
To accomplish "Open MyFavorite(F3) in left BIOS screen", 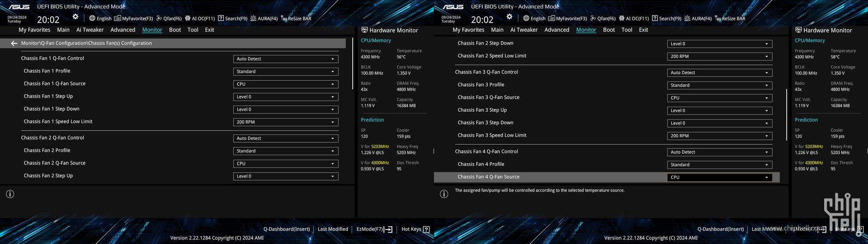I will 134,19.
